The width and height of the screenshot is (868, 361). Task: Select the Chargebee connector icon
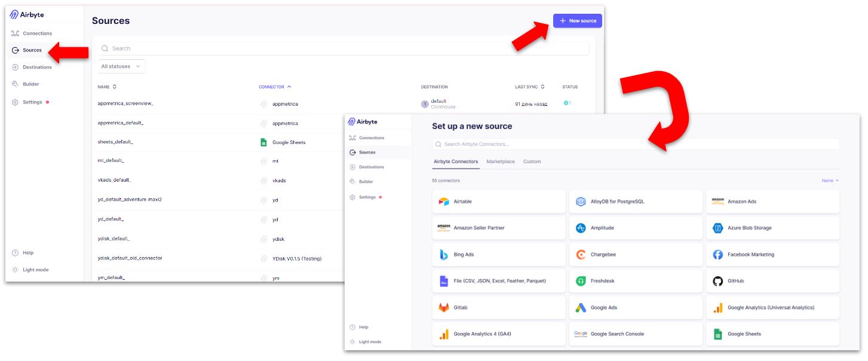[x=581, y=255]
